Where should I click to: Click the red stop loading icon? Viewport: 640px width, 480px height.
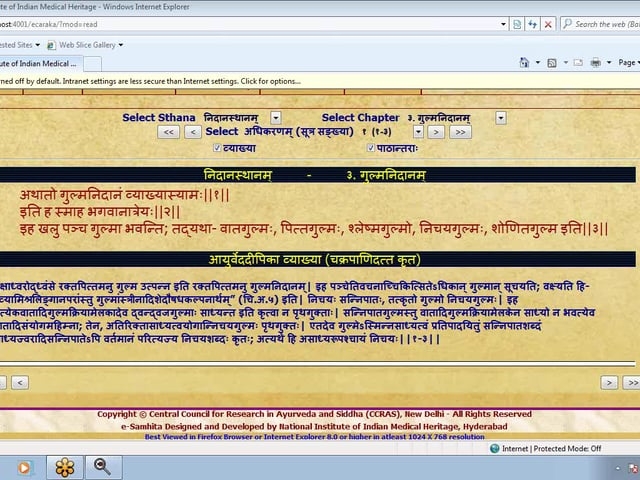click(548, 24)
